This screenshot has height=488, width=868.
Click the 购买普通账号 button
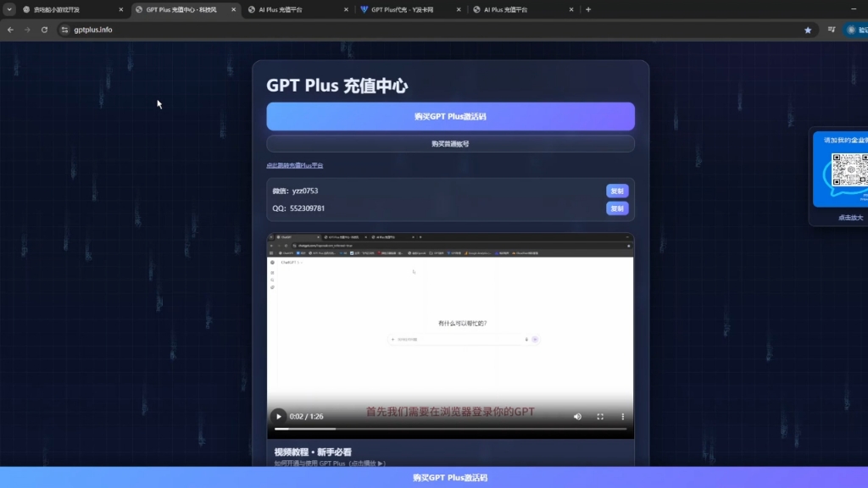pos(450,144)
